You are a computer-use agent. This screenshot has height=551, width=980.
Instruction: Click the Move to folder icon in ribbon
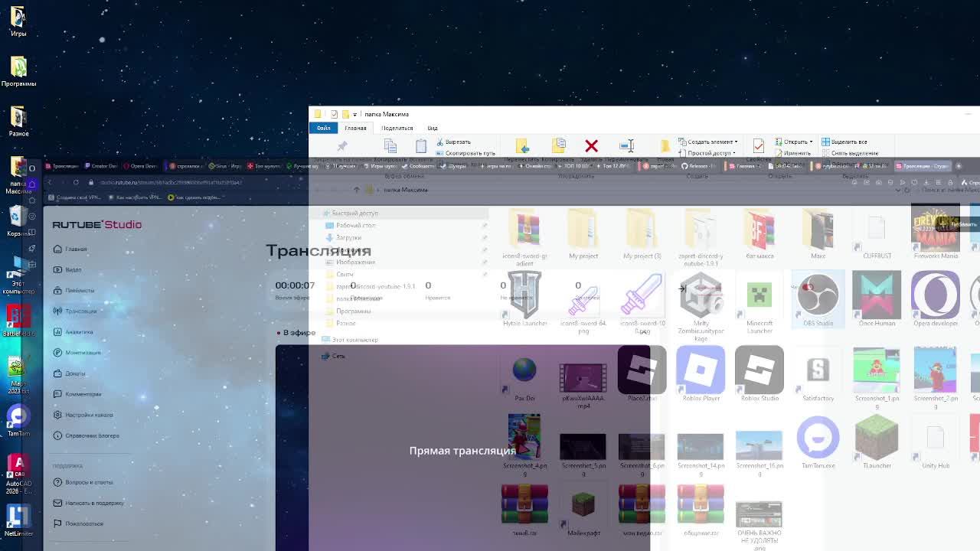coord(522,145)
